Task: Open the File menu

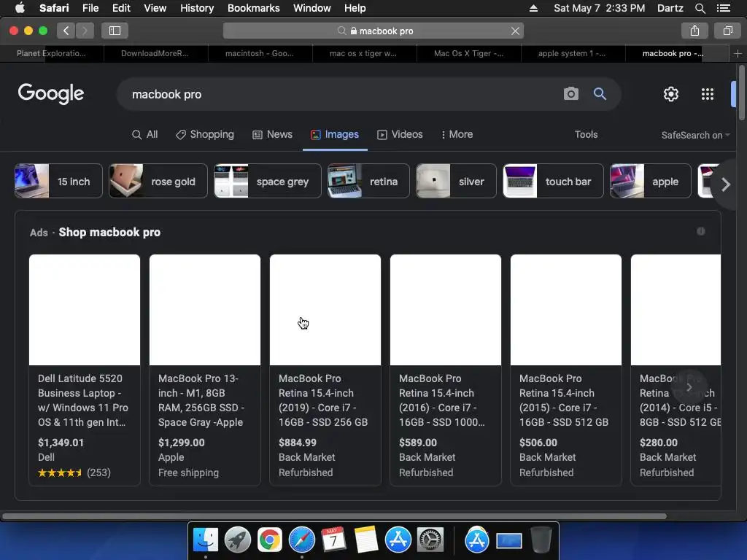Action: coord(90,8)
